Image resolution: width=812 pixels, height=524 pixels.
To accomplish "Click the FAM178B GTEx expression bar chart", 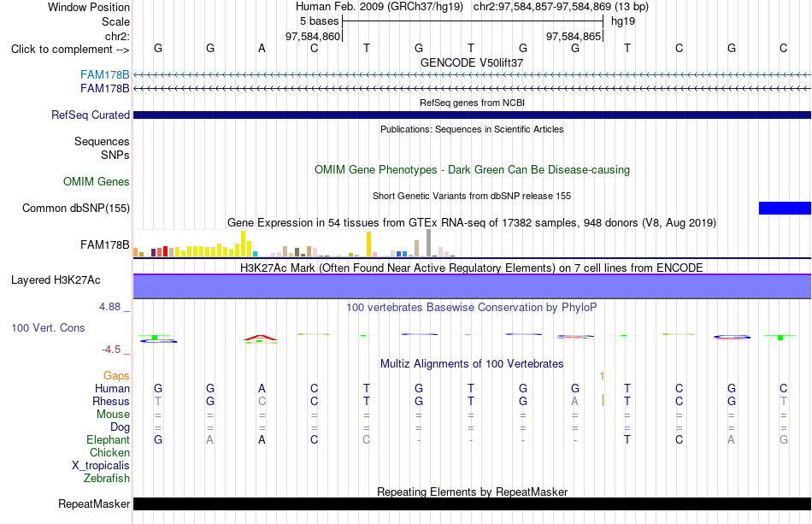I will coord(294,244).
